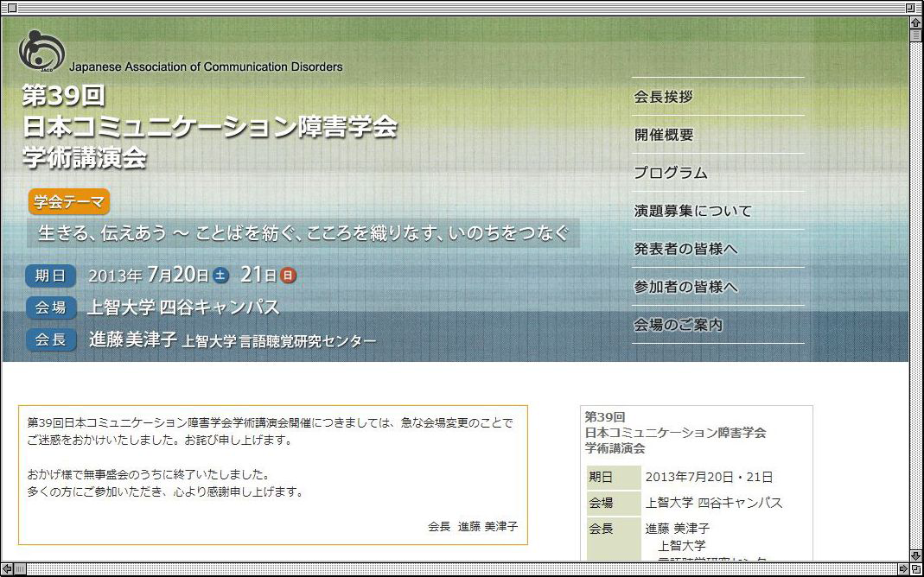Click Japanese Association of Communication Disorders text
This screenshot has height=577, width=924.
(206, 67)
